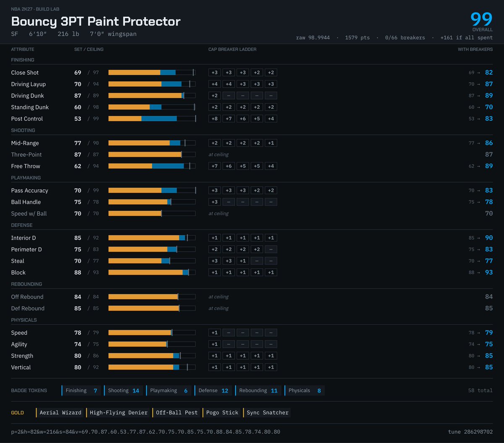Set the Post Control attribute bar
The width and height of the screenshot is (504, 443).
pos(152,119)
